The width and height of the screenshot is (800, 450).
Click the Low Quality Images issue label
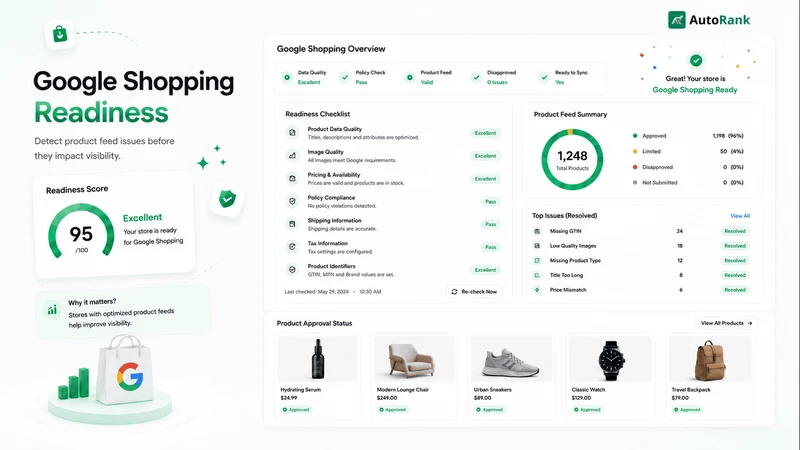point(573,246)
